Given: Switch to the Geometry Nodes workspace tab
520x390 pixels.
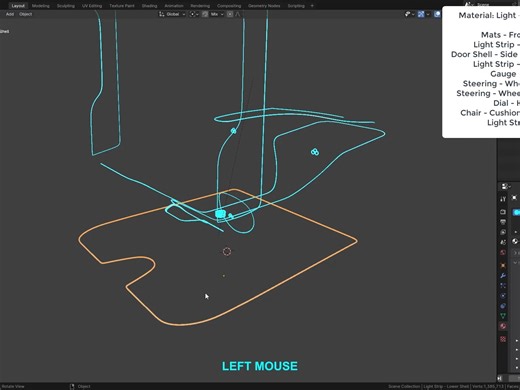Looking at the screenshot, I should coord(264,6).
